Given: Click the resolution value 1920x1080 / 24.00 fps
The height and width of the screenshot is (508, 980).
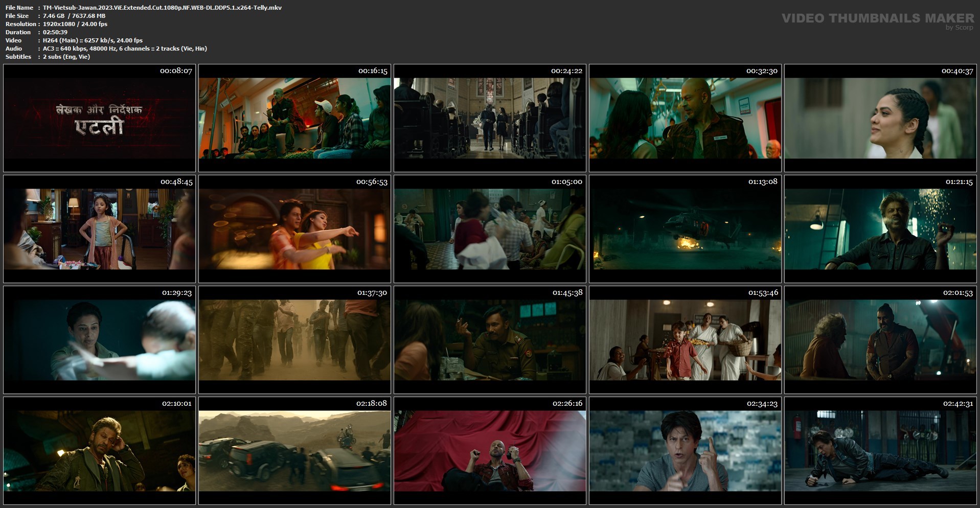Looking at the screenshot, I should point(75,24).
